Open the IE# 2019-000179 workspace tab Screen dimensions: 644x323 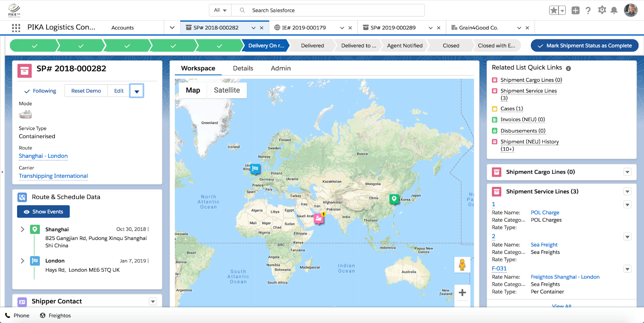coord(304,28)
